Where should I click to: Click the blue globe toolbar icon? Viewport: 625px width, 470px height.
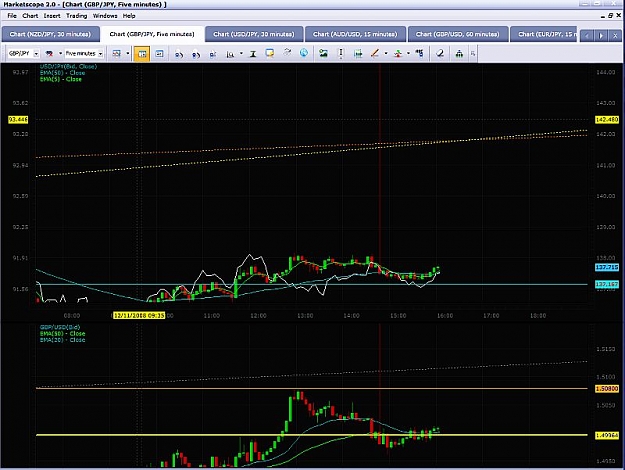tap(304, 53)
